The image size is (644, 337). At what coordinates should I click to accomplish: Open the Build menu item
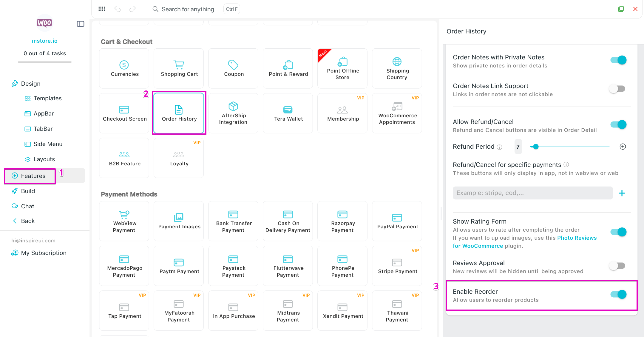pyautogui.click(x=28, y=191)
